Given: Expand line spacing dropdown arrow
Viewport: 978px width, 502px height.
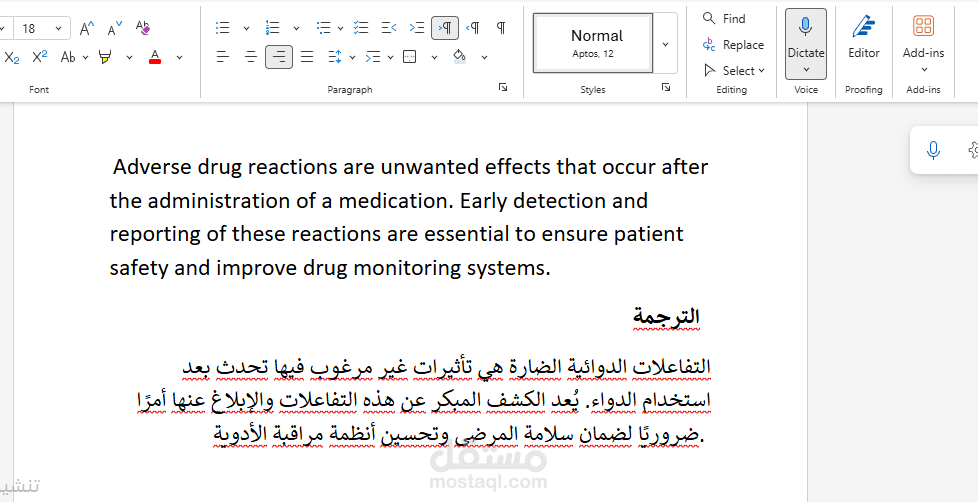Looking at the screenshot, I should pyautogui.click(x=352, y=57).
